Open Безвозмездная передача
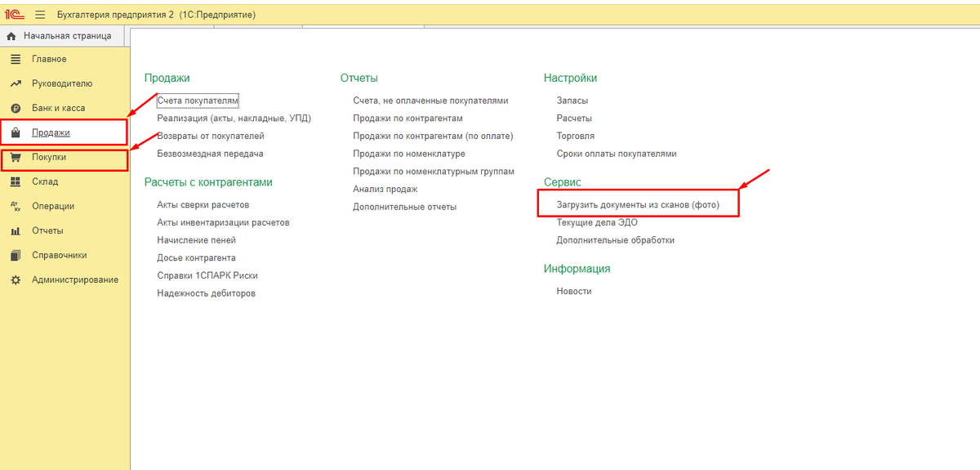This screenshot has width=980, height=470. click(x=210, y=154)
